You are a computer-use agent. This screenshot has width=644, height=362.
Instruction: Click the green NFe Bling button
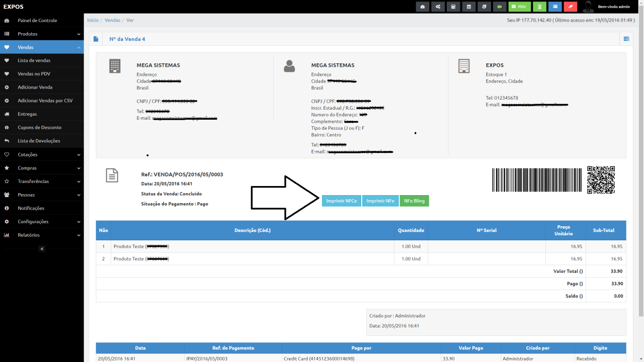[x=415, y=200]
